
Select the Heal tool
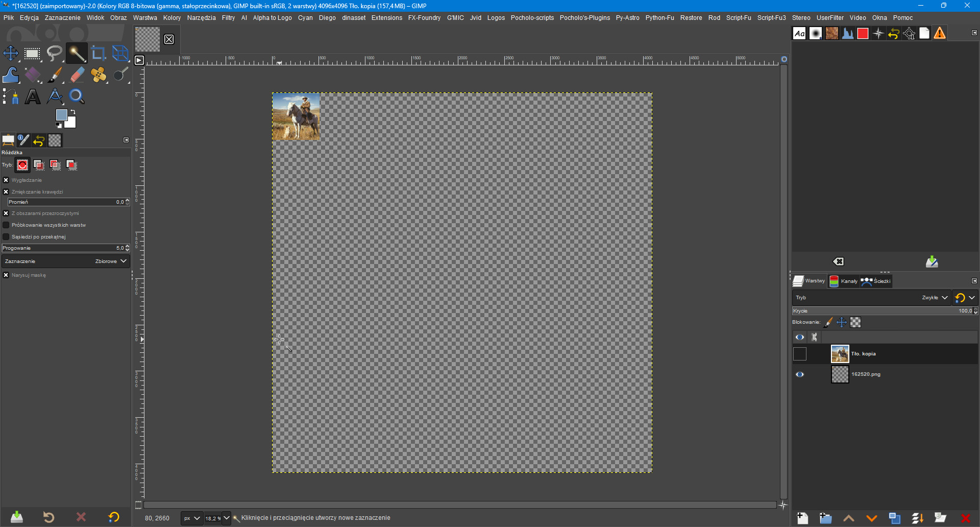[99, 75]
